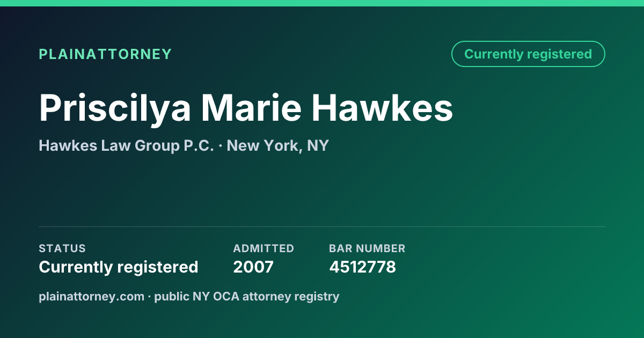Click the word Marie in the heading
Viewport: 644px width, 338px height.
pos(251,108)
